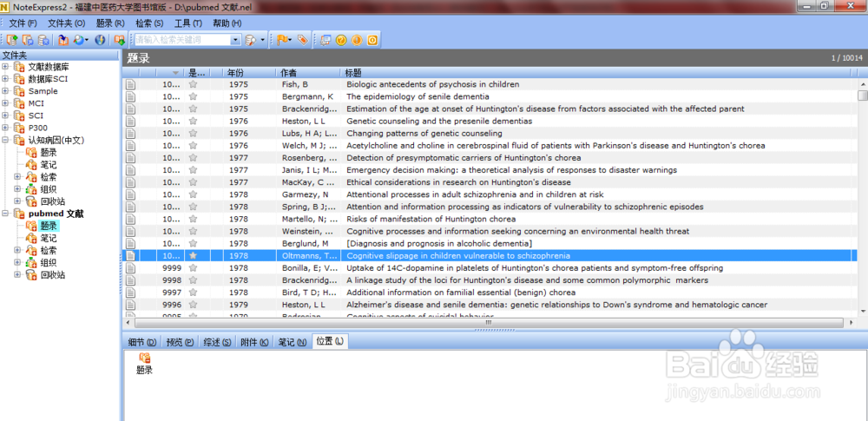Expand the 数据库SCI folder node
Image resolution: width=868 pixels, height=421 pixels.
(x=5, y=79)
